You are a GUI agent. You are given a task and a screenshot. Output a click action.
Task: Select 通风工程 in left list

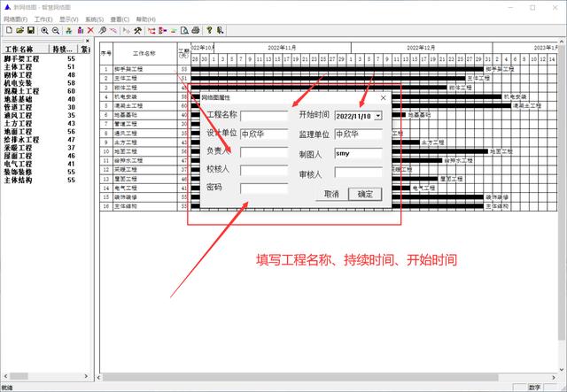click(x=18, y=115)
